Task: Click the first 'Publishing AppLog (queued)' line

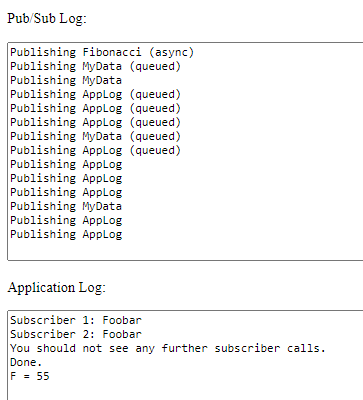Action: pyautogui.click(x=95, y=94)
